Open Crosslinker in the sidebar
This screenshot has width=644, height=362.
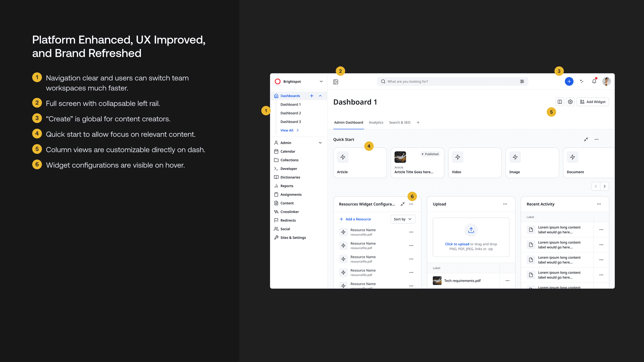coord(290,212)
